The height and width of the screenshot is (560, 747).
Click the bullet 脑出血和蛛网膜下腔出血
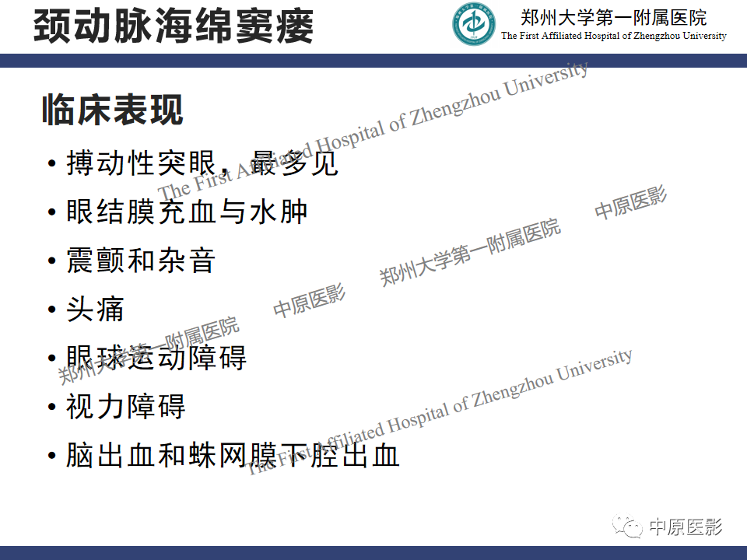pos(233,455)
